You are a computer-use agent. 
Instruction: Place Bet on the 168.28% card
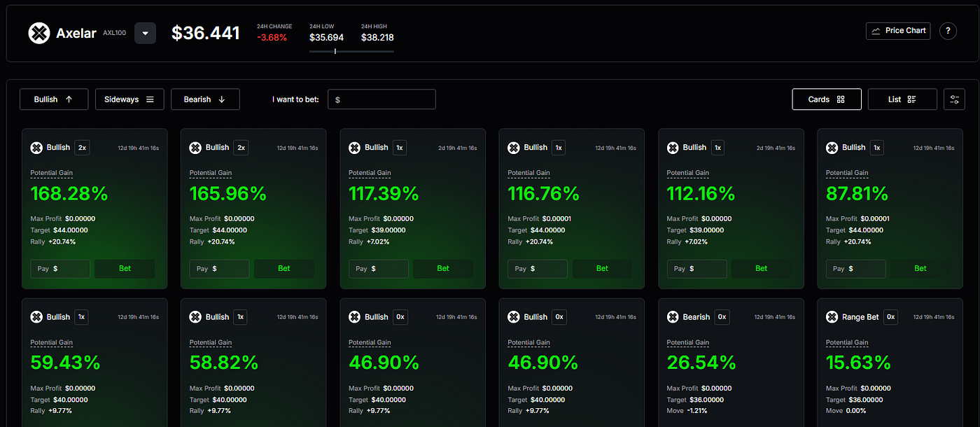[x=125, y=269]
